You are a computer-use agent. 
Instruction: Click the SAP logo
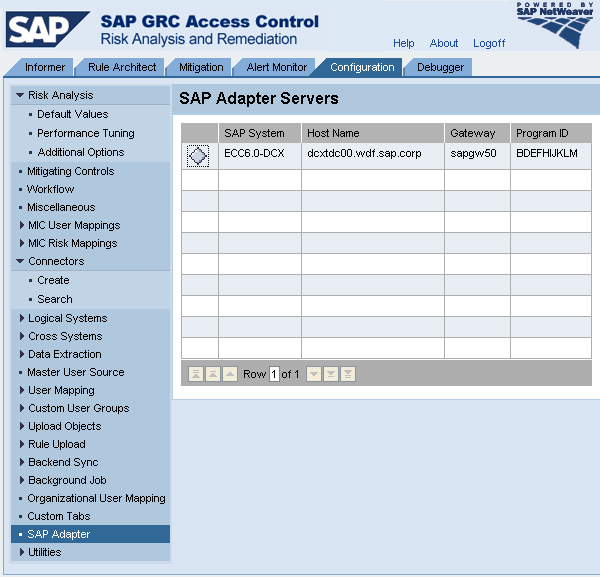coord(47,30)
